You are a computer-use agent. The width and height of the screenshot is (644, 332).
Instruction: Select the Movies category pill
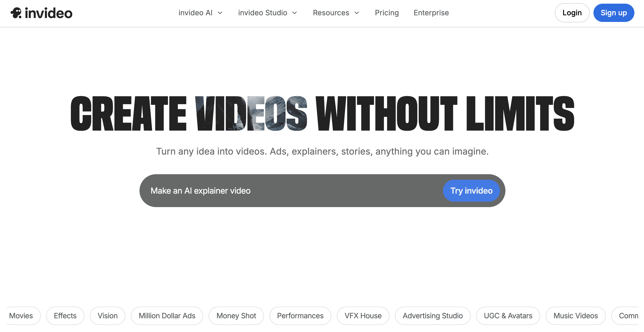21,316
